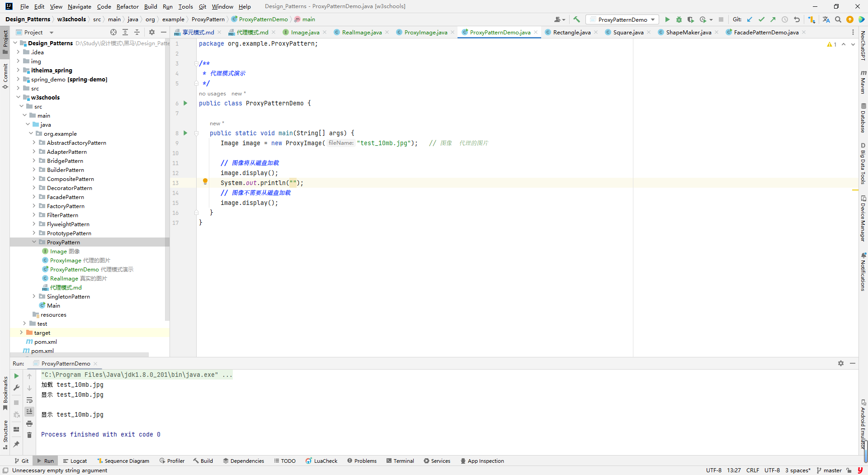The image size is (868, 475).
Task: Expand the SingletonPattern package
Action: pyautogui.click(x=34, y=296)
